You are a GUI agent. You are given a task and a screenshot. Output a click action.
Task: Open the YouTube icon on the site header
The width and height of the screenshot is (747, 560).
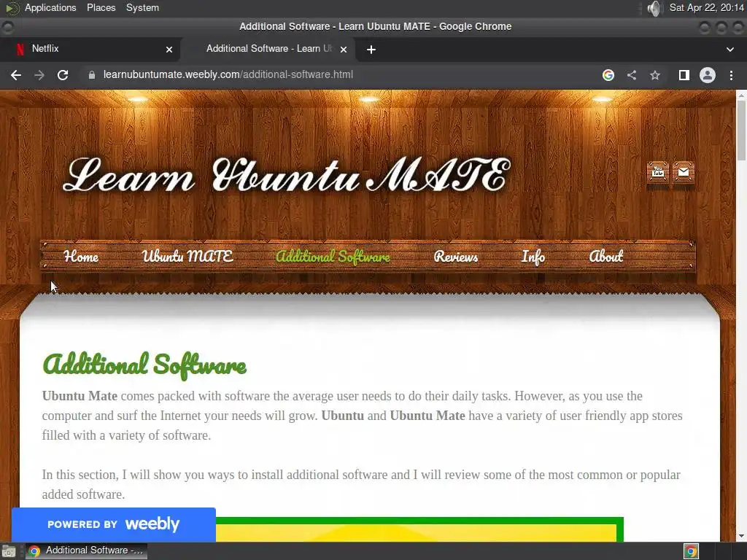[x=657, y=172]
